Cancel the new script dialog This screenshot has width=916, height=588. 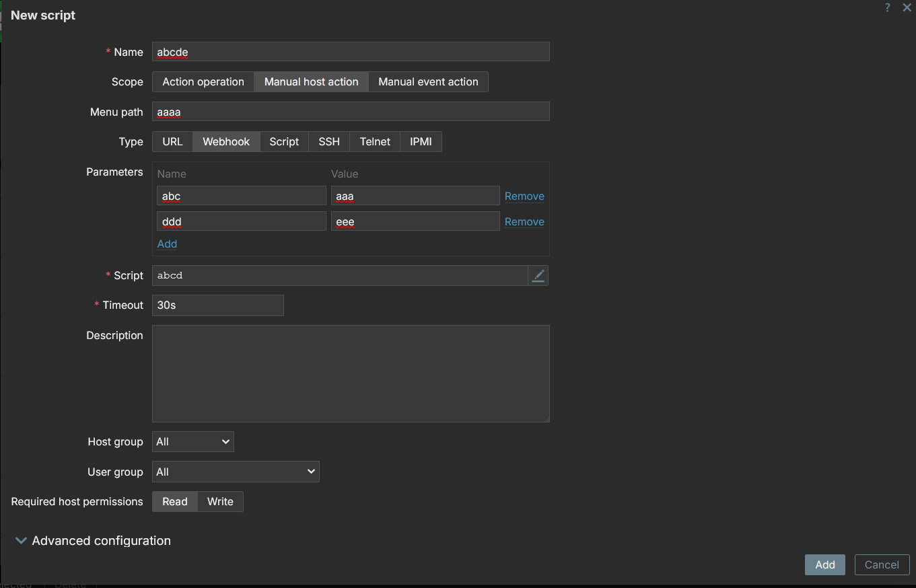[882, 565]
